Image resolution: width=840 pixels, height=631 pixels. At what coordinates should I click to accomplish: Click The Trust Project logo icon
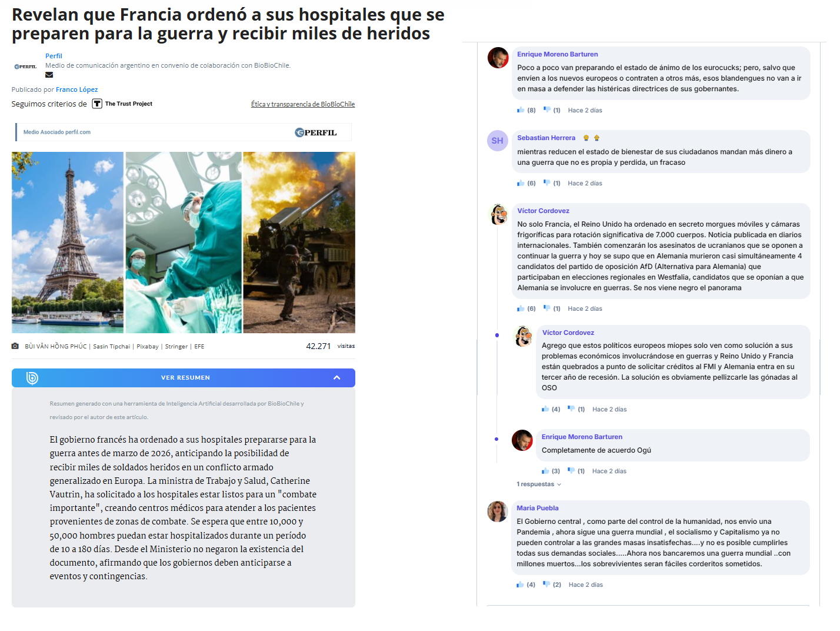pyautogui.click(x=97, y=104)
